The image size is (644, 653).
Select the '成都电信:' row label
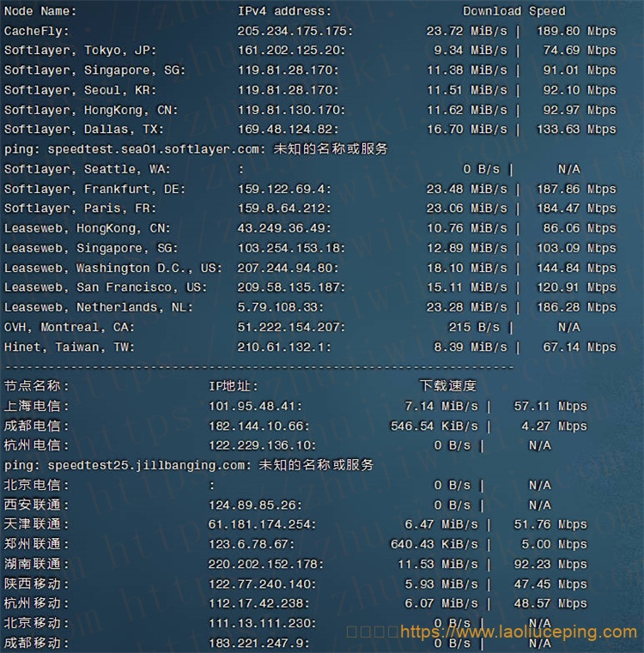point(36,426)
